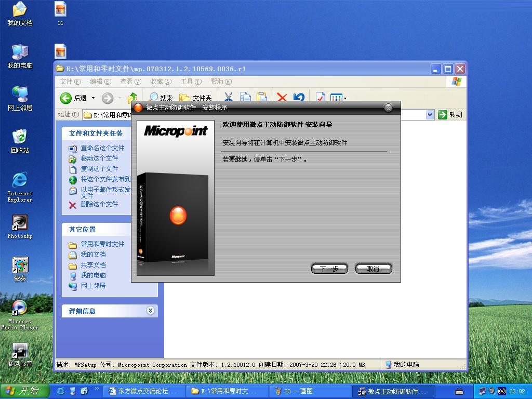Select the desktop file icon named 11
The width and height of the screenshot is (532, 399).
(60, 14)
